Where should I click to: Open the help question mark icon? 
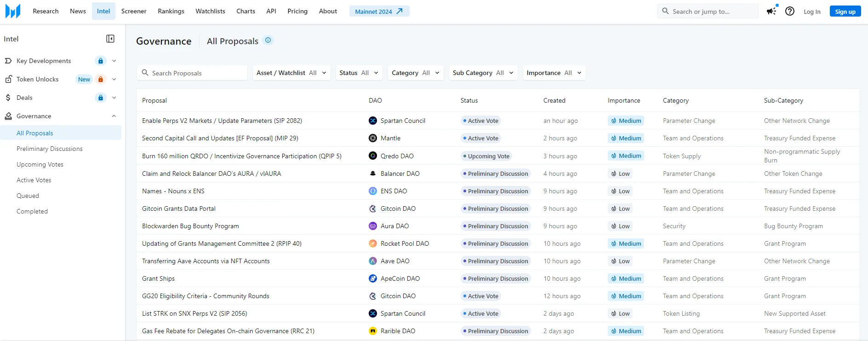pos(790,11)
